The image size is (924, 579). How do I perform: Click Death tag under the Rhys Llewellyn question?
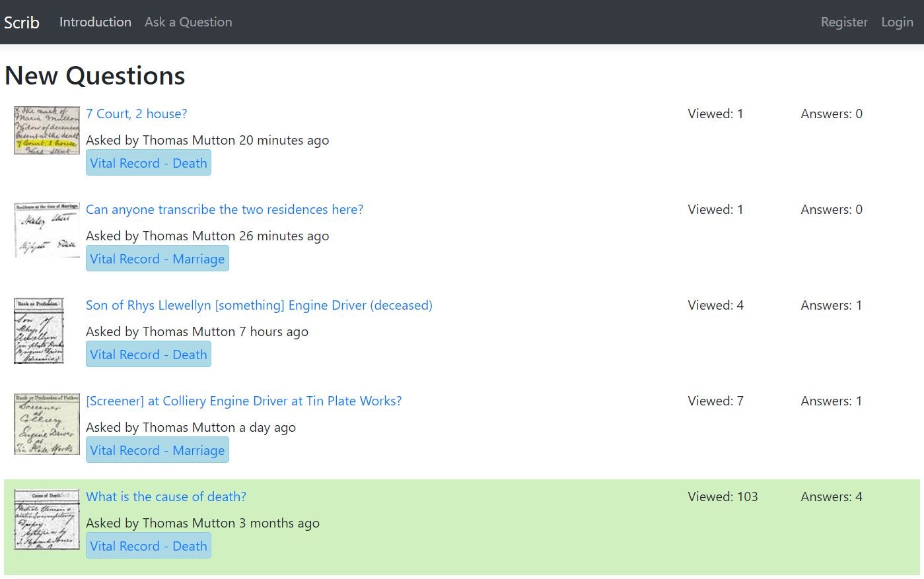(149, 355)
